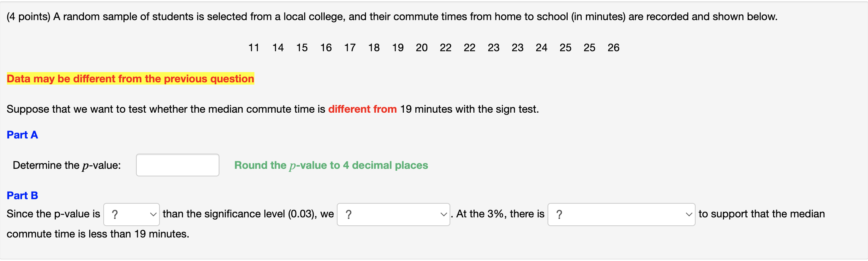
Task: Open the dropdown after 'Since the p-value is'
Action: pos(131,214)
